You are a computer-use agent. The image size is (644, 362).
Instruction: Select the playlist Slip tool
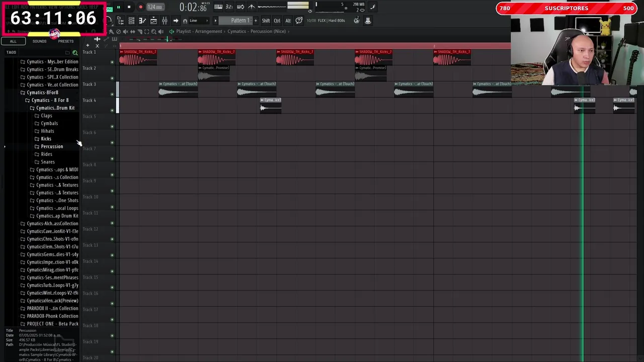point(132,31)
